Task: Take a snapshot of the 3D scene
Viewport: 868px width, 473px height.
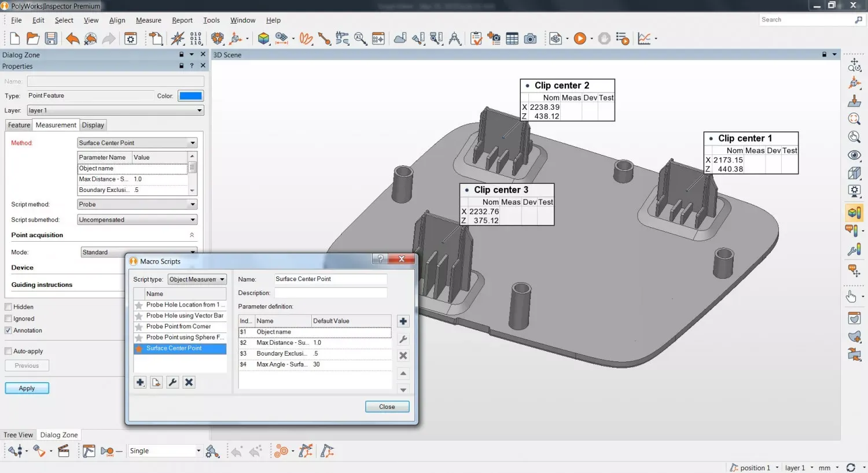Action: 532,38
